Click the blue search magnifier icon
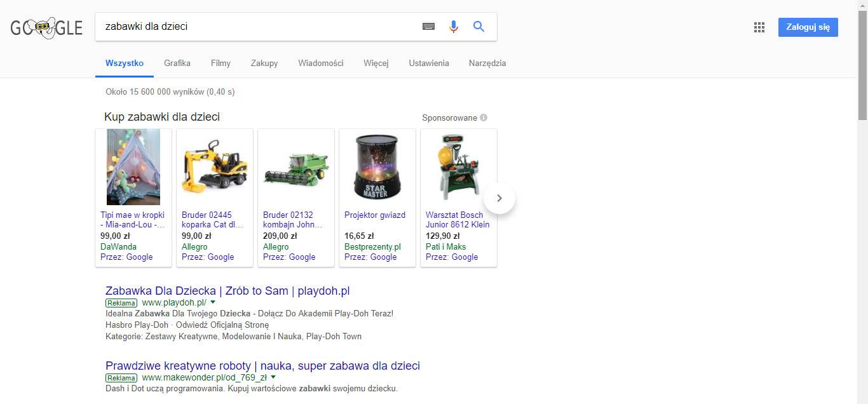Viewport: 868px width, 404px height. [479, 27]
